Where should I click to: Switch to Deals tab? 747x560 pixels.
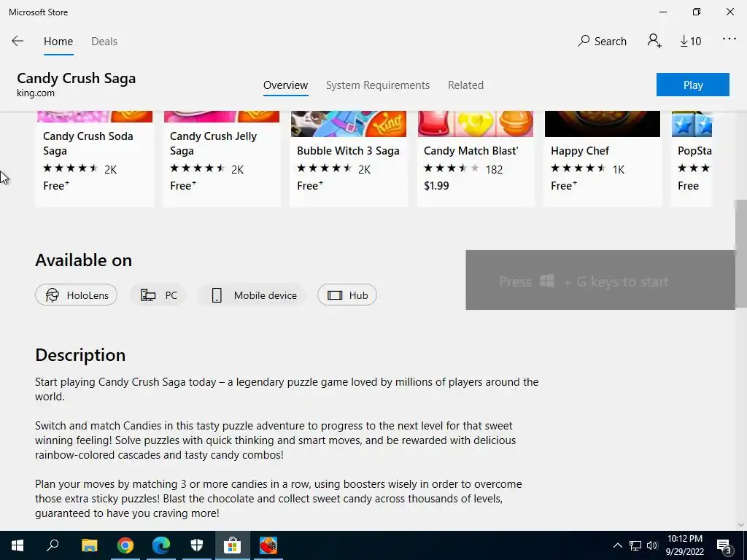click(x=104, y=42)
